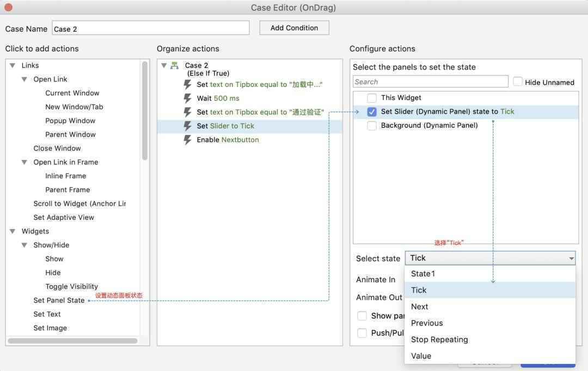The image size is (588, 371).
Task: Add the Set Image action
Action: (x=50, y=328)
